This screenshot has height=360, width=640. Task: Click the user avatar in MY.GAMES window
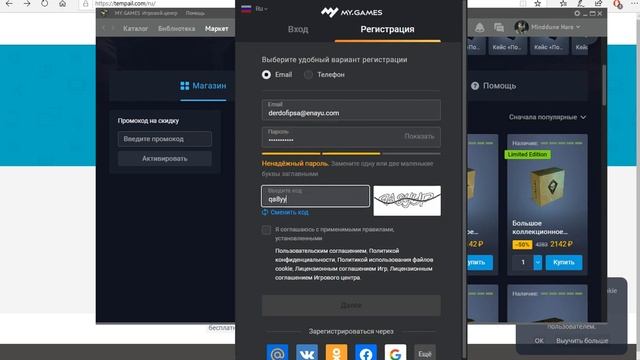click(521, 27)
